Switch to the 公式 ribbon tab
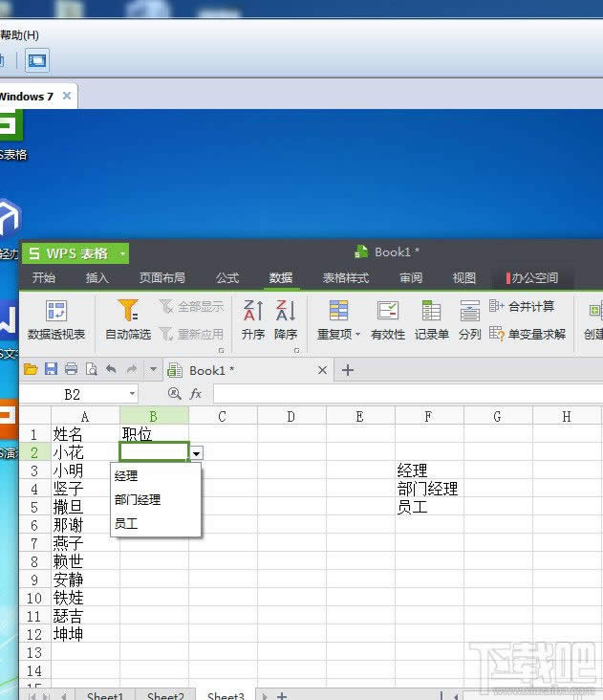The width and height of the screenshot is (603, 700). (x=227, y=277)
